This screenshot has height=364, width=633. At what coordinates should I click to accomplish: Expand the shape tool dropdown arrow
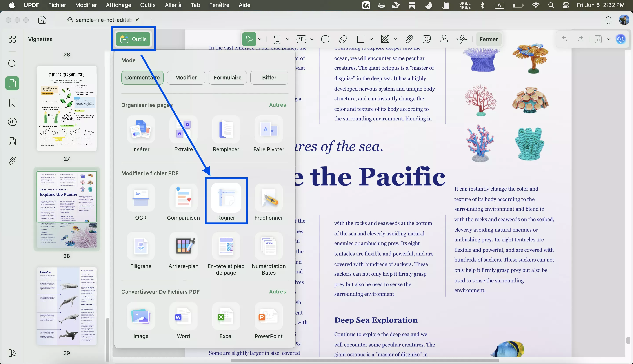(371, 39)
